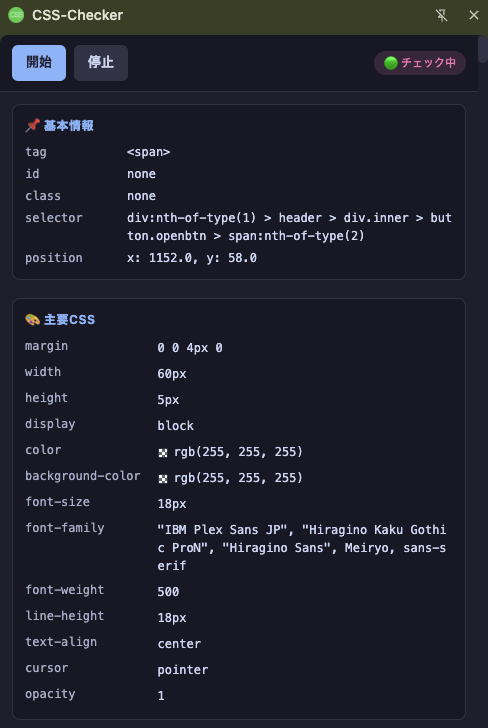
Task: Click the font-family value text
Action: pyautogui.click(x=302, y=547)
